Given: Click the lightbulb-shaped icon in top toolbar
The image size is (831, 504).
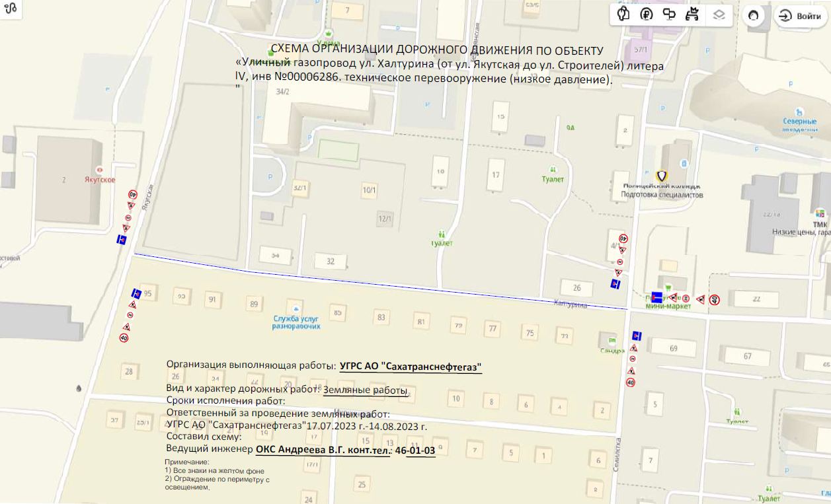Looking at the screenshot, I should [623, 15].
